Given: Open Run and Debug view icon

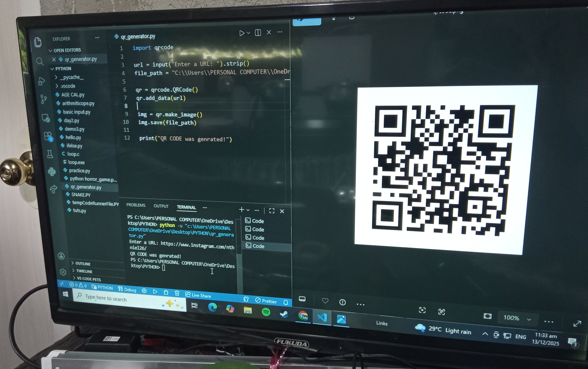Looking at the screenshot, I should tap(41, 81).
